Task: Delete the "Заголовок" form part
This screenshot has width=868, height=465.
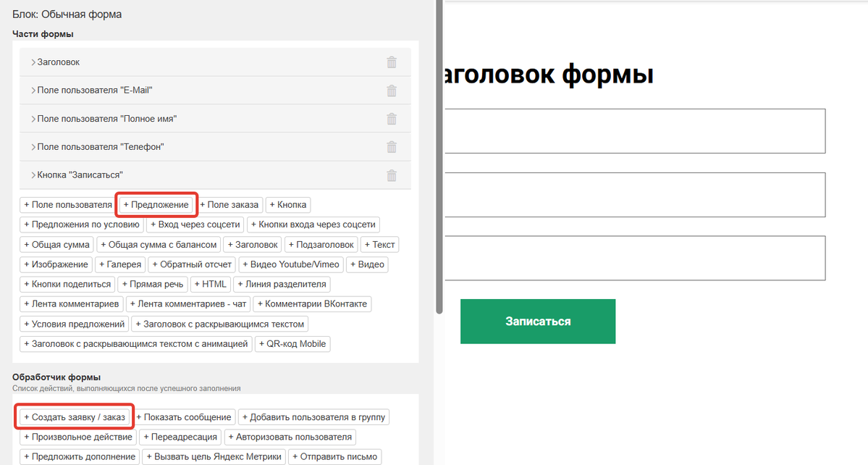Action: 391,62
